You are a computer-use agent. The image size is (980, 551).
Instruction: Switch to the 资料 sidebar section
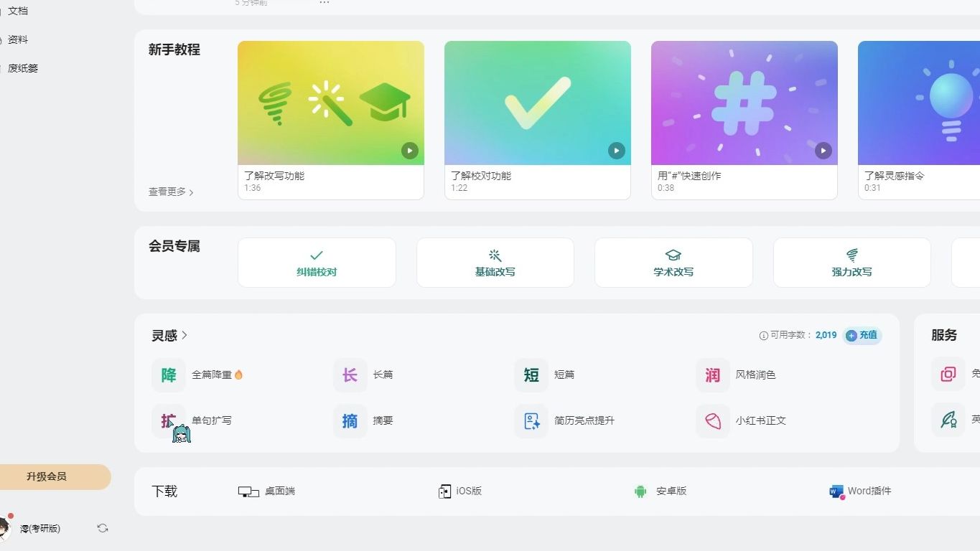pyautogui.click(x=18, y=39)
